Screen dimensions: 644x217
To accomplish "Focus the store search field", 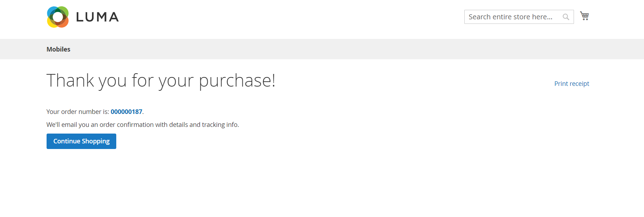I will (x=511, y=17).
